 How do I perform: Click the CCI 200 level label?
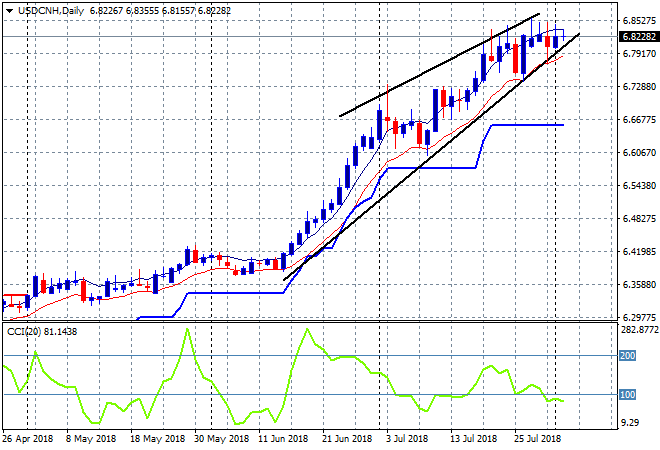(628, 356)
